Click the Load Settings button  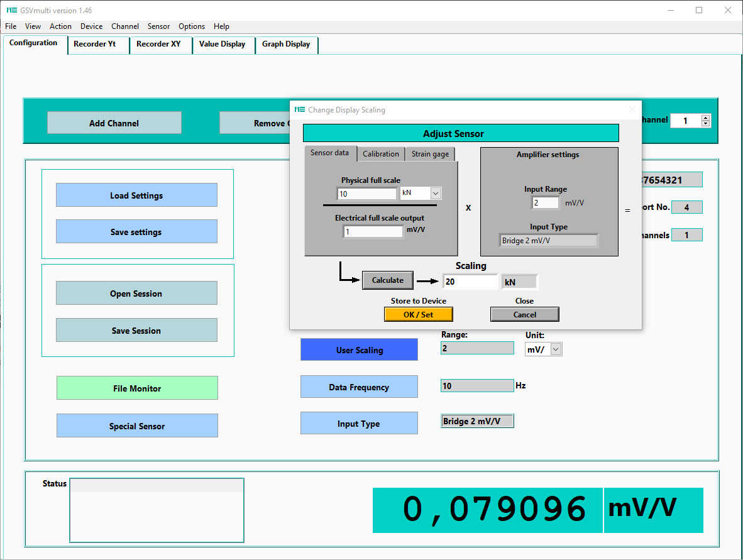(136, 195)
